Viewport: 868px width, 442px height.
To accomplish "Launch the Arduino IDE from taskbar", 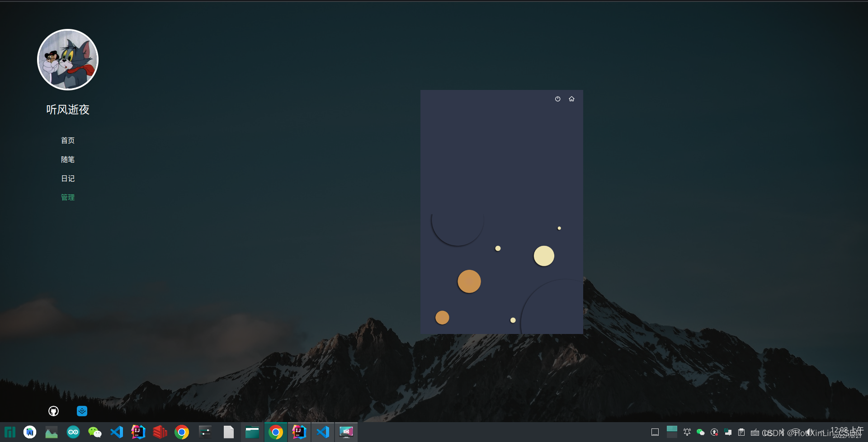I will [x=73, y=432].
